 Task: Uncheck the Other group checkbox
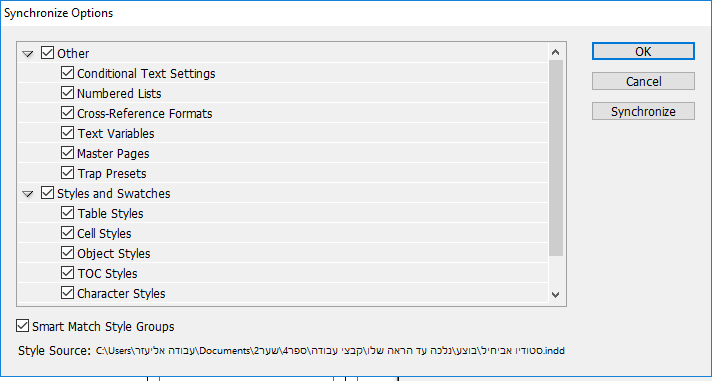coord(47,53)
